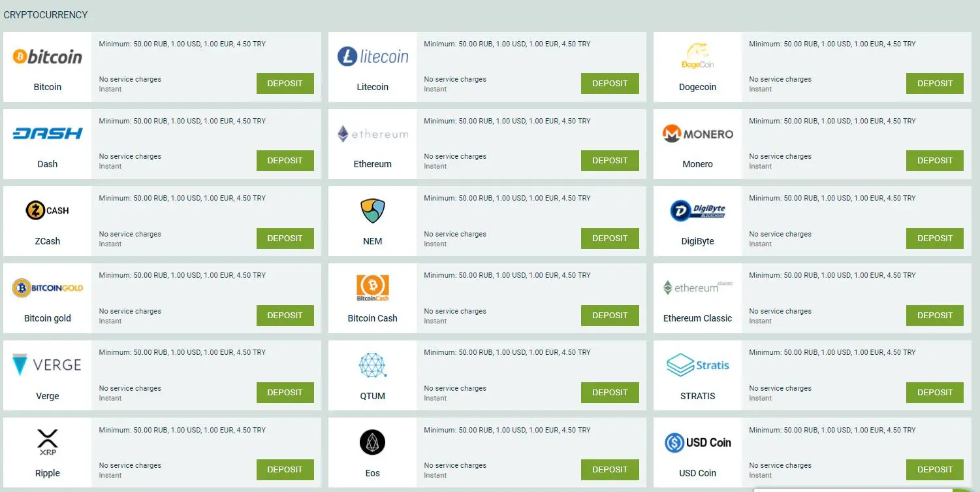Click the Verge Deposit button
Viewport: 980px width, 492px height.
[x=285, y=393]
